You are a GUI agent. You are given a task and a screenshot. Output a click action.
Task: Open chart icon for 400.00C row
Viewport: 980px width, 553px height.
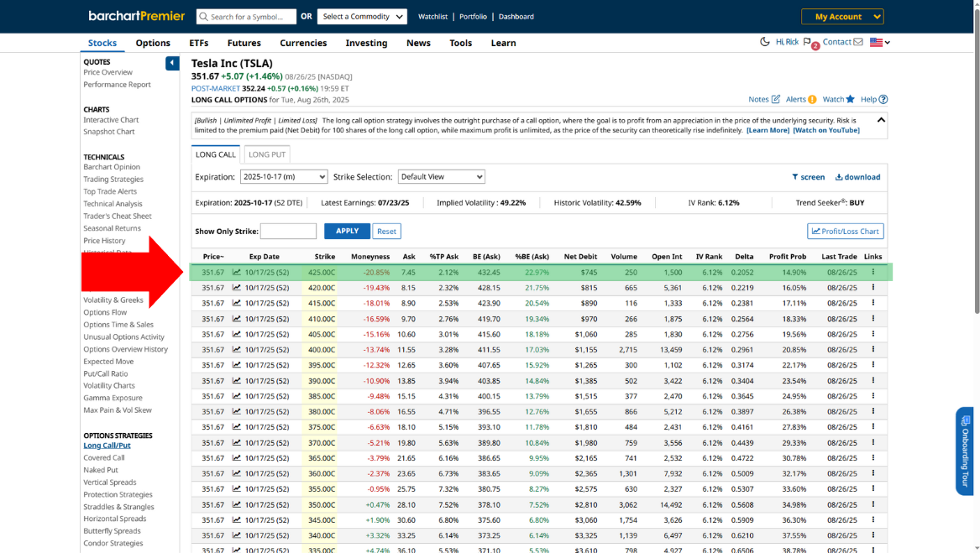(237, 349)
